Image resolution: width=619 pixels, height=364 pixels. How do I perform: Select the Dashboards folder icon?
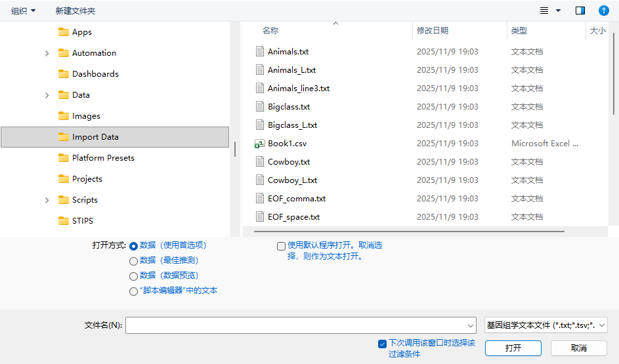point(63,73)
